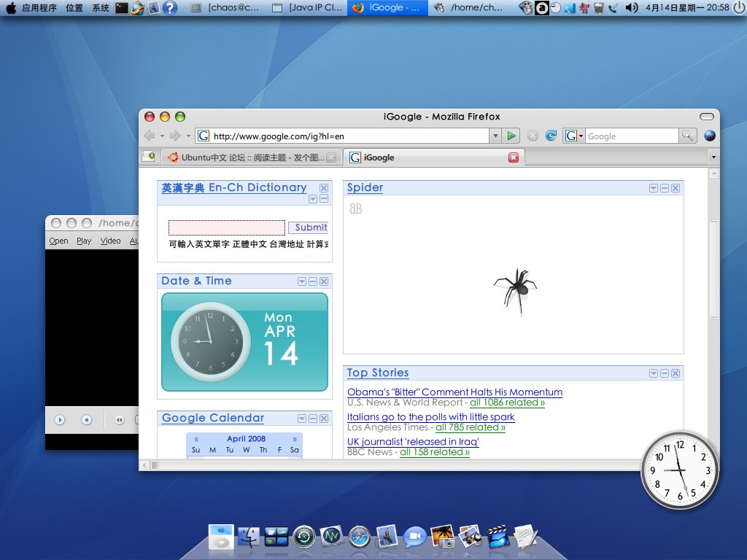Screen dimensions: 747x560
Task: Open the terminal launcher in the top panel
Action: (x=122, y=7)
